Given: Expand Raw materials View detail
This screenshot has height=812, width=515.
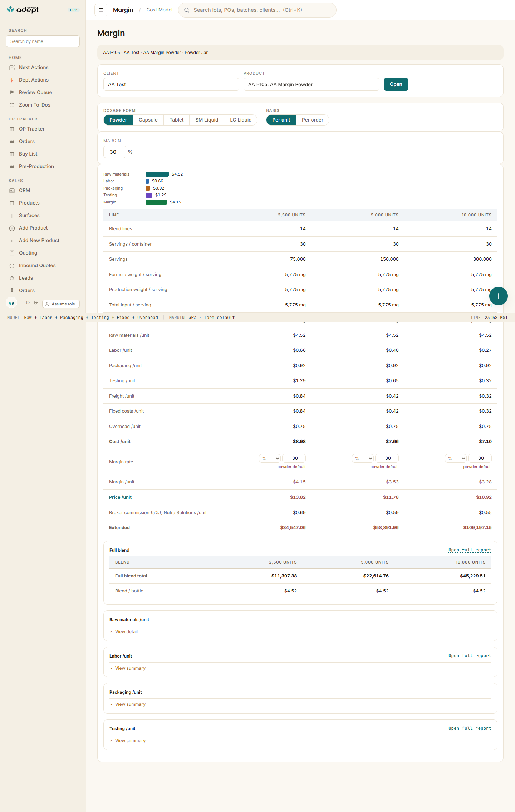Looking at the screenshot, I should 126,632.
